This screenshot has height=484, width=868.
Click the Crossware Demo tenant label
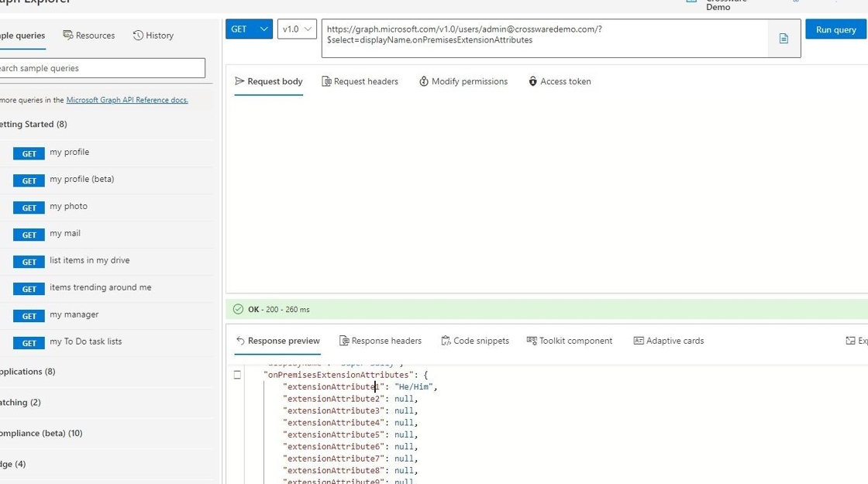pos(725,5)
